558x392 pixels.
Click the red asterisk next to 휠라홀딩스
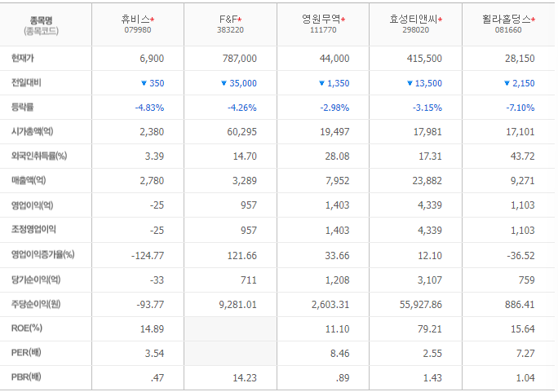(x=533, y=20)
